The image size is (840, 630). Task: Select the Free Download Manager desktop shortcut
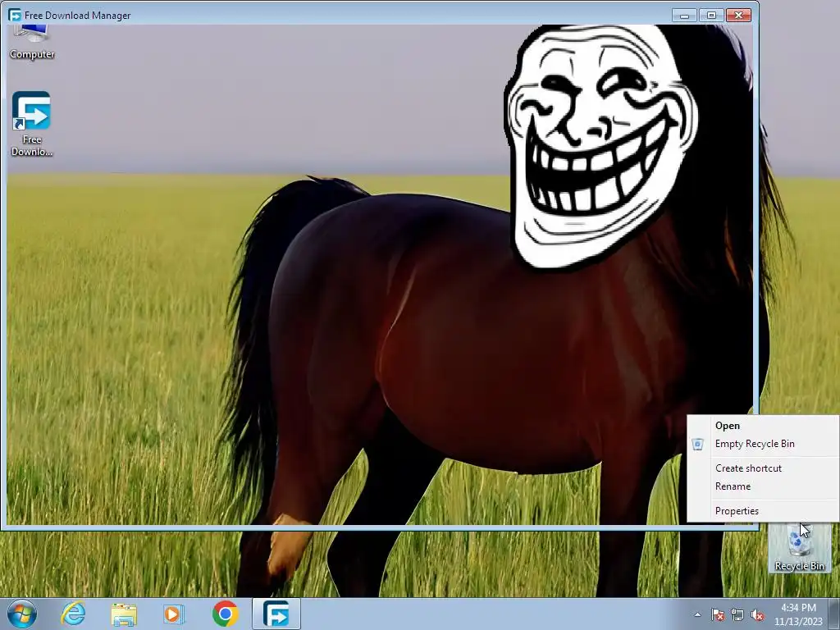32,124
